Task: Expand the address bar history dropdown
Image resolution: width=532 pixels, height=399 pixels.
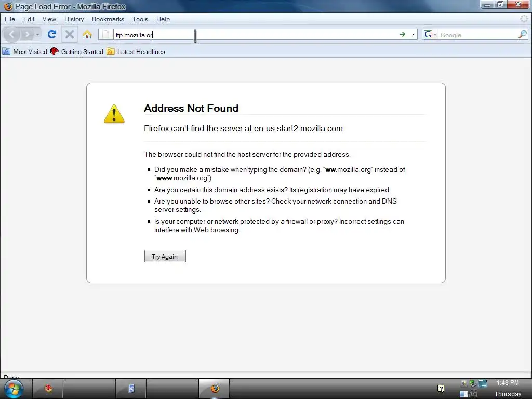Action: point(413,34)
